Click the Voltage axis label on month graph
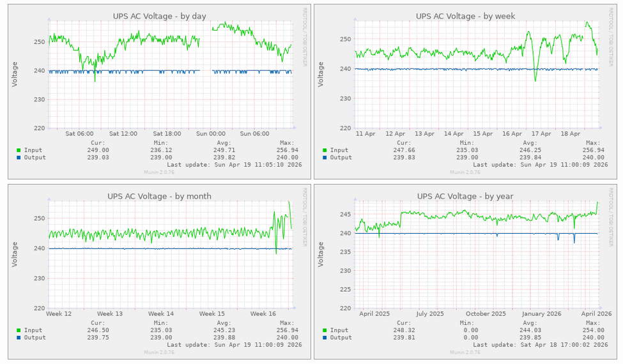Image resolution: width=623 pixels, height=364 pixels. (x=15, y=254)
